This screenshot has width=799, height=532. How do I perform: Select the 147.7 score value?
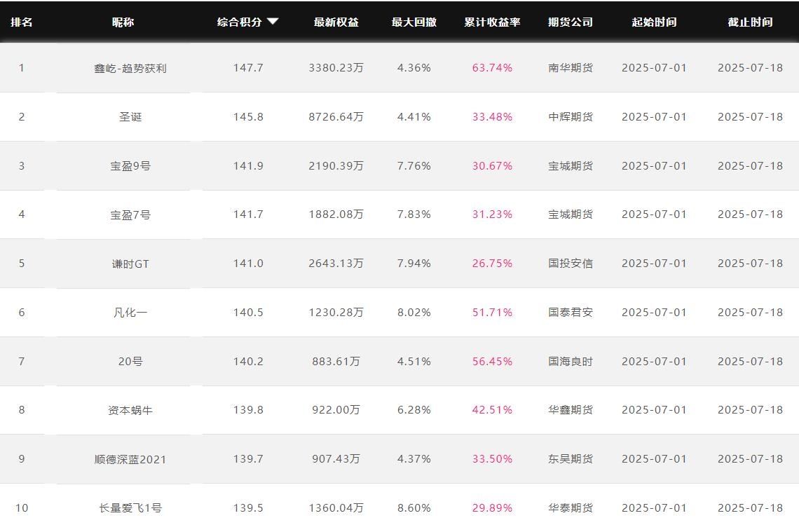248,68
